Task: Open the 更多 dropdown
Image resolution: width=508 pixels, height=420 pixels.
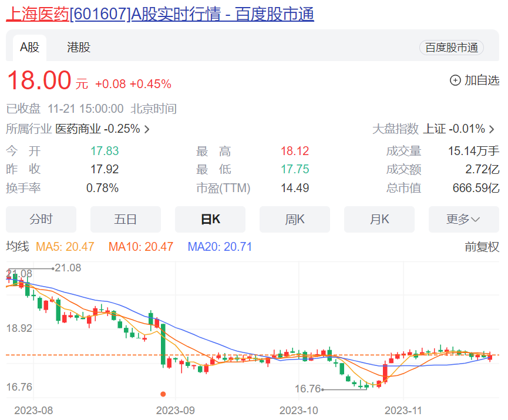Action: (x=464, y=219)
